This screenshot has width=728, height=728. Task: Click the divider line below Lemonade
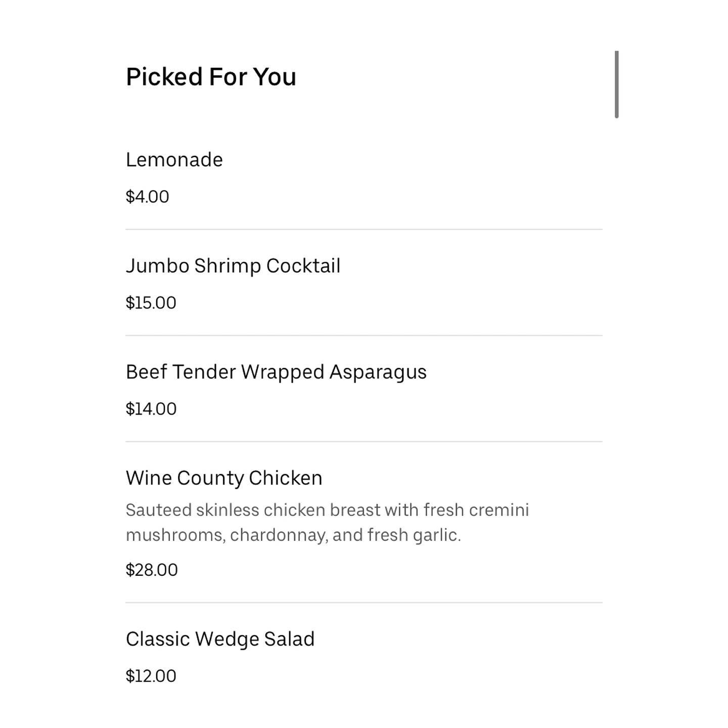click(364, 230)
